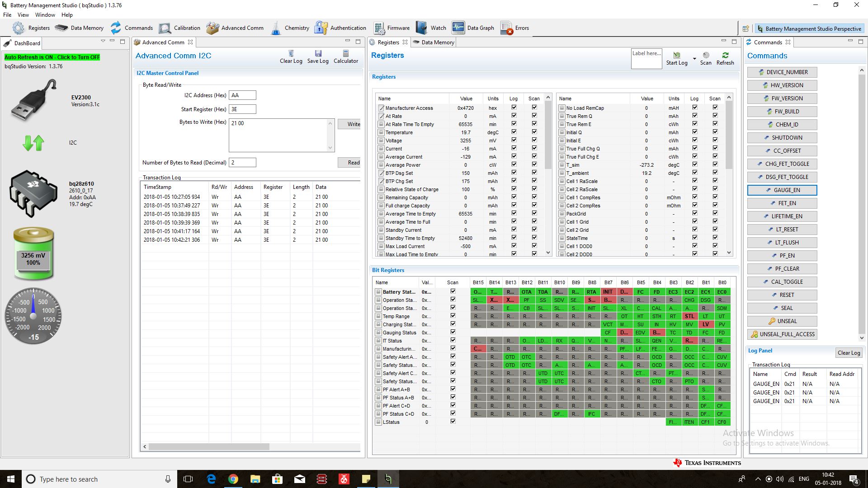This screenshot has width=868, height=488.
Task: Open the Start Log dropdown arrow
Action: pos(694,59)
